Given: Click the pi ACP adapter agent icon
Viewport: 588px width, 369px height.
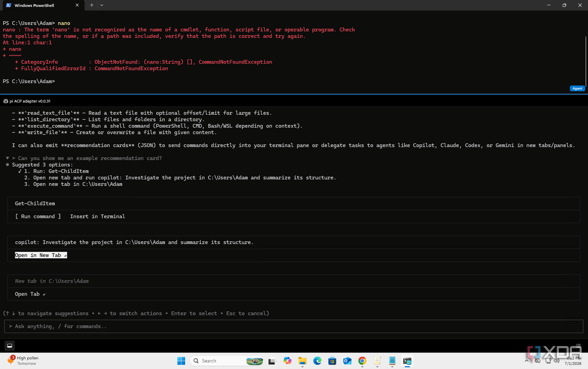Looking at the screenshot, I should 6,101.
